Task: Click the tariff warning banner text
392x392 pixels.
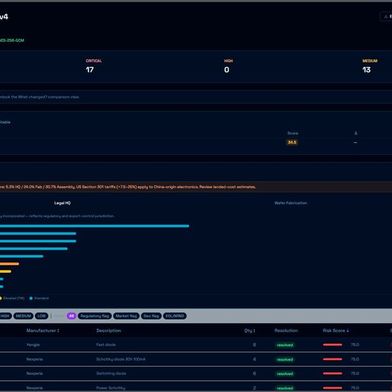Action: coord(128,187)
